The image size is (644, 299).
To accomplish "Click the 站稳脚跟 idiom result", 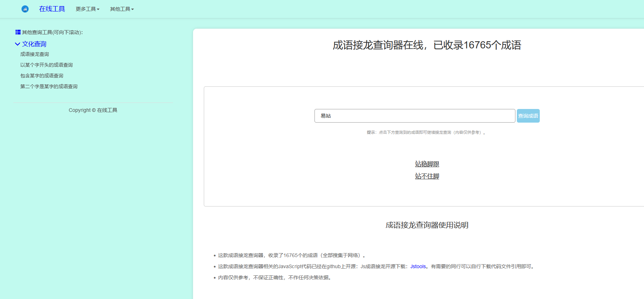I will (427, 164).
